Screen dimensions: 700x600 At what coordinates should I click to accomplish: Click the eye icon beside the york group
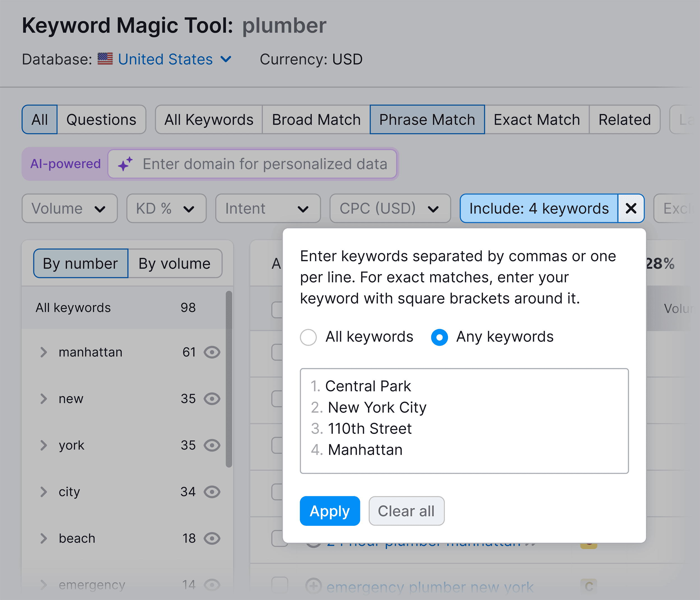(x=212, y=445)
